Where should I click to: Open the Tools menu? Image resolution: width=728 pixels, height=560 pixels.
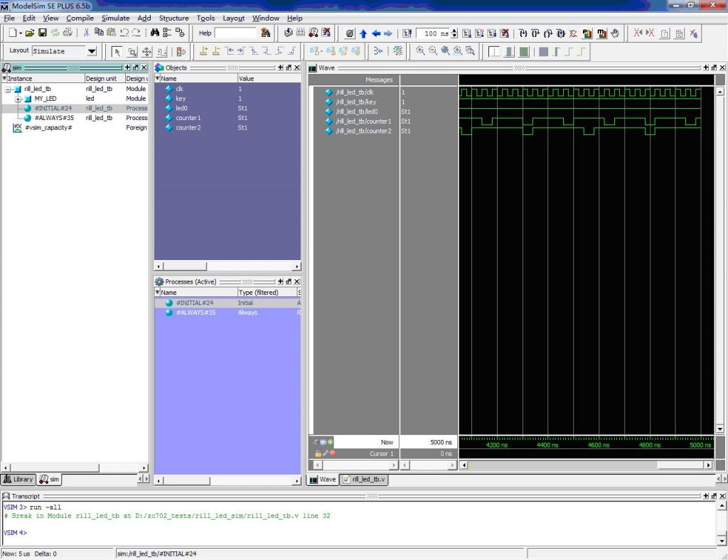(205, 18)
